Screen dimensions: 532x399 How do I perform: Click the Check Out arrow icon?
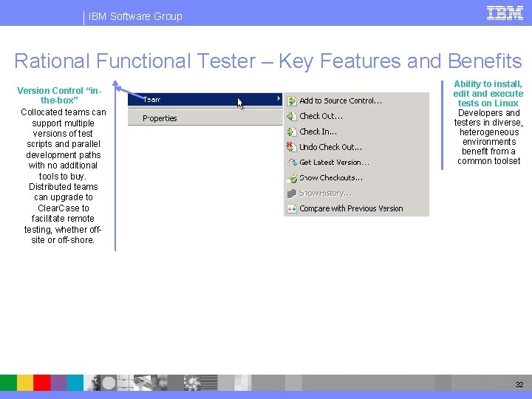291,117
